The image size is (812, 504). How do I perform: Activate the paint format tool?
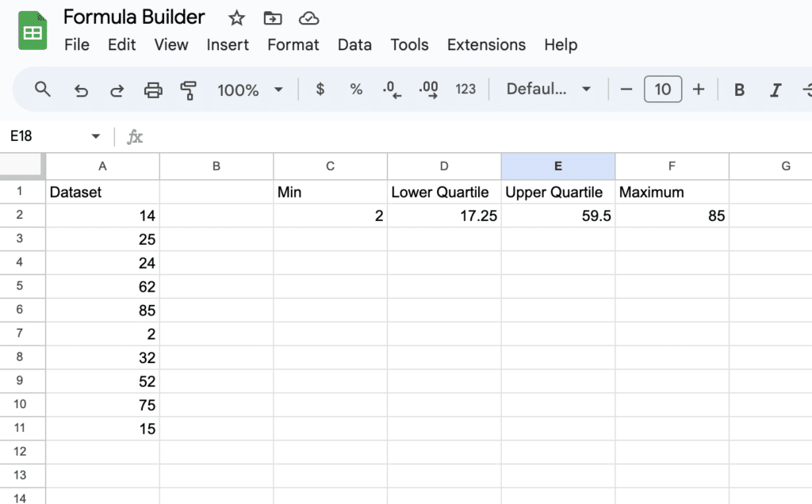pos(189,90)
